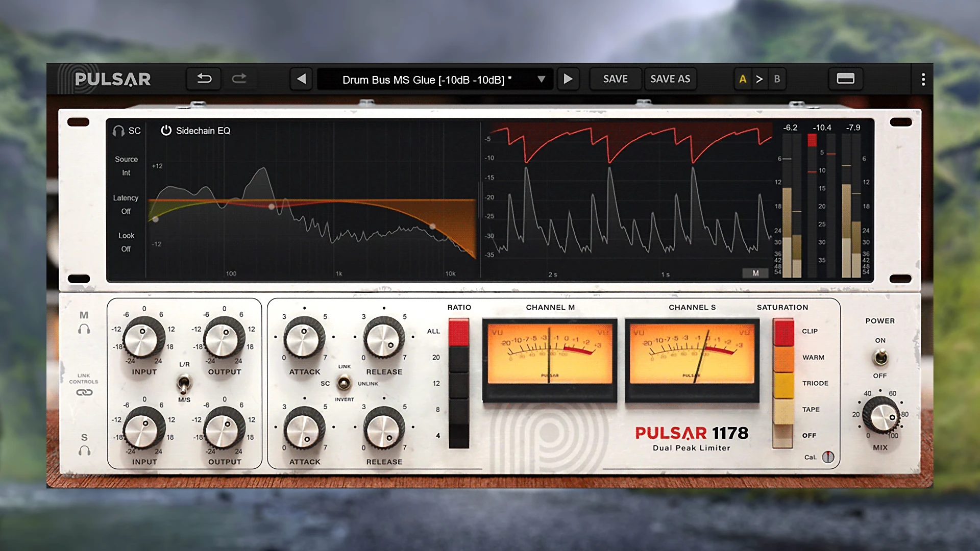Select WARM saturation button
The image size is (980, 551).
(783, 359)
